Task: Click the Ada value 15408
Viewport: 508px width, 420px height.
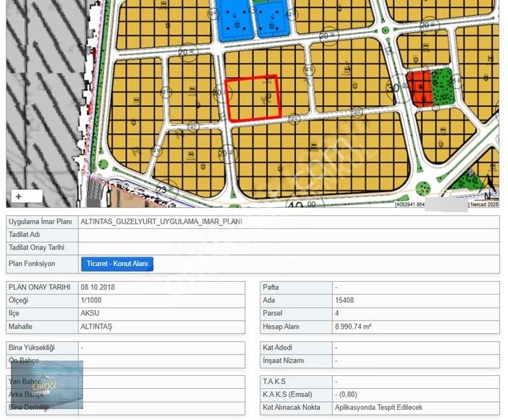Action: click(x=344, y=301)
